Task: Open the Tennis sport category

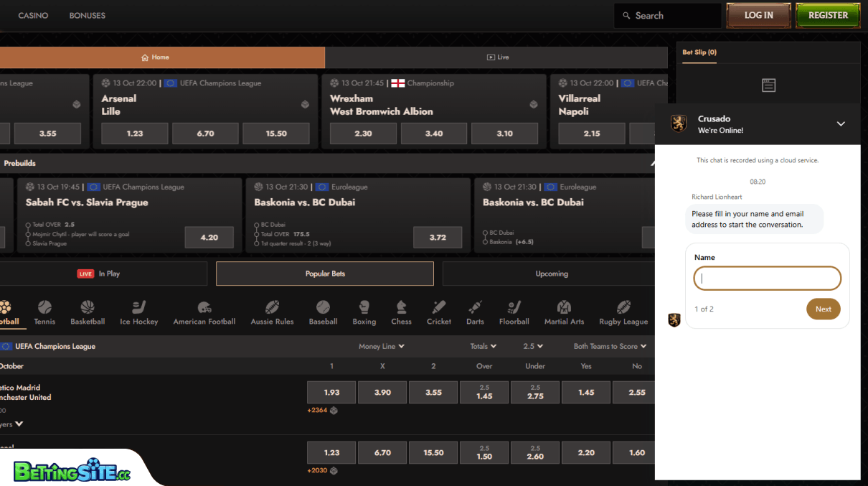Action: point(44,313)
